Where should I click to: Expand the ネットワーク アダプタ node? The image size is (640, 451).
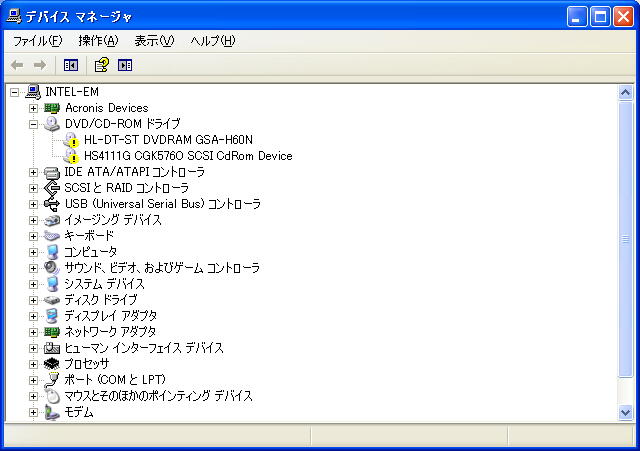pyautogui.click(x=33, y=332)
